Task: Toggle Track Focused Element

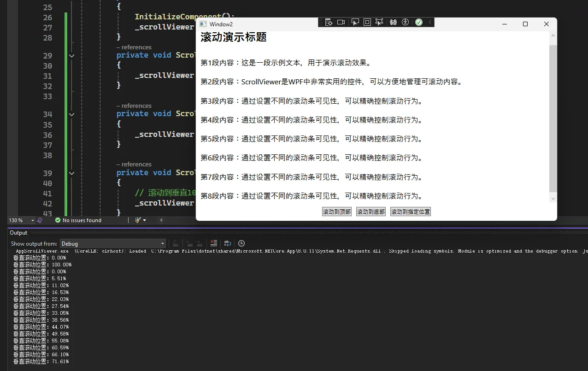Action: tap(380, 22)
